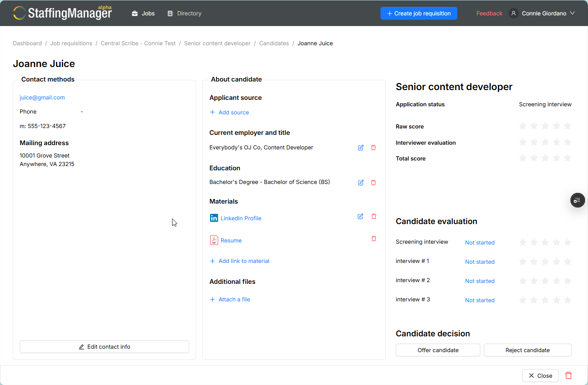The height and width of the screenshot is (385, 588).
Task: Click the red trash icon beside Close
Action: [568, 376]
